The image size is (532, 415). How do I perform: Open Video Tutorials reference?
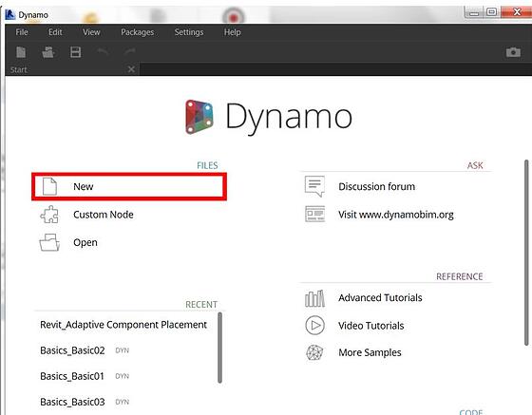coord(371,326)
